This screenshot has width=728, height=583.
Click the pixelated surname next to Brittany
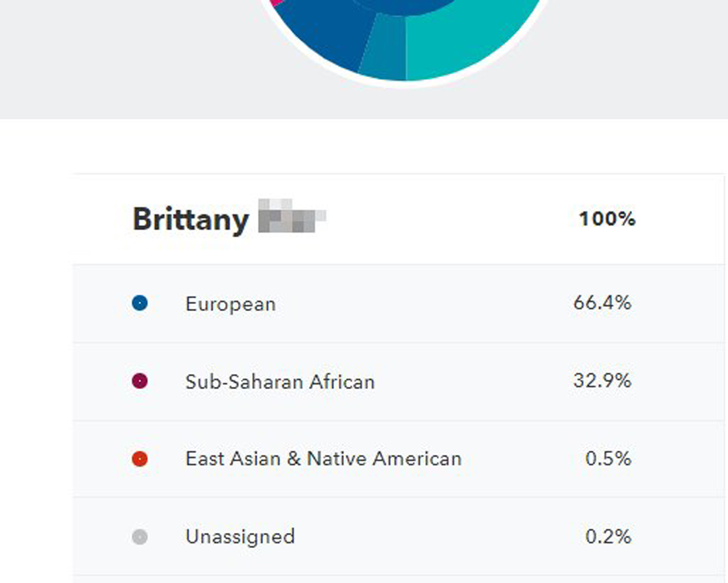(292, 216)
